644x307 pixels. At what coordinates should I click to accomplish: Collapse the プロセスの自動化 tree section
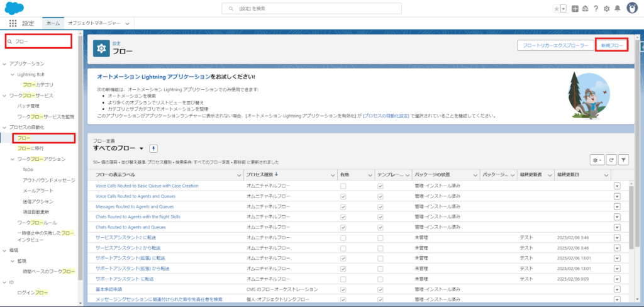[x=5, y=128]
